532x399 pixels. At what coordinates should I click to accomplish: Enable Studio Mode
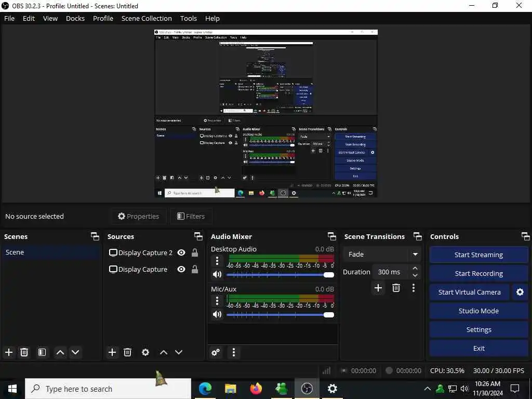pos(478,311)
